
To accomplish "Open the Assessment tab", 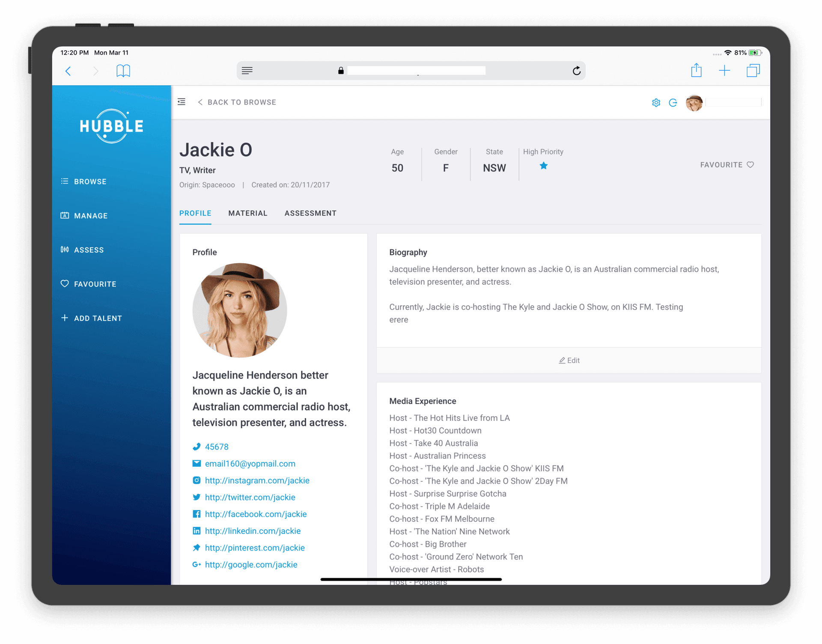I will [310, 213].
